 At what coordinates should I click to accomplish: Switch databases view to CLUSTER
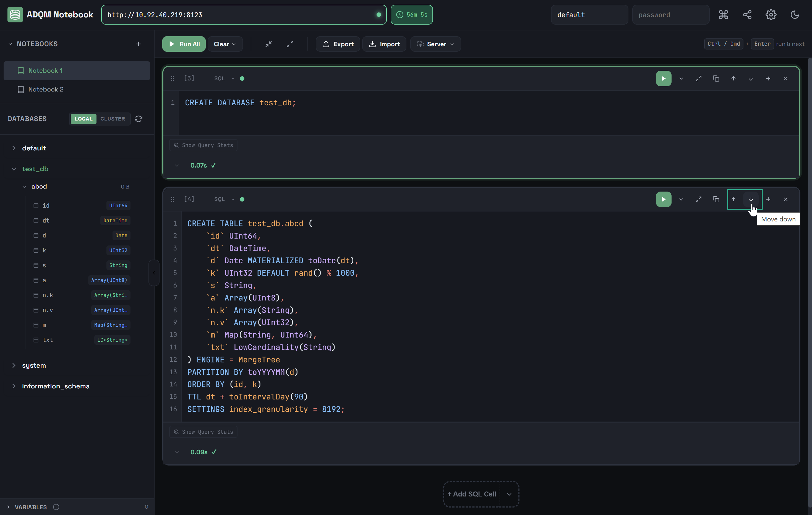pos(113,119)
